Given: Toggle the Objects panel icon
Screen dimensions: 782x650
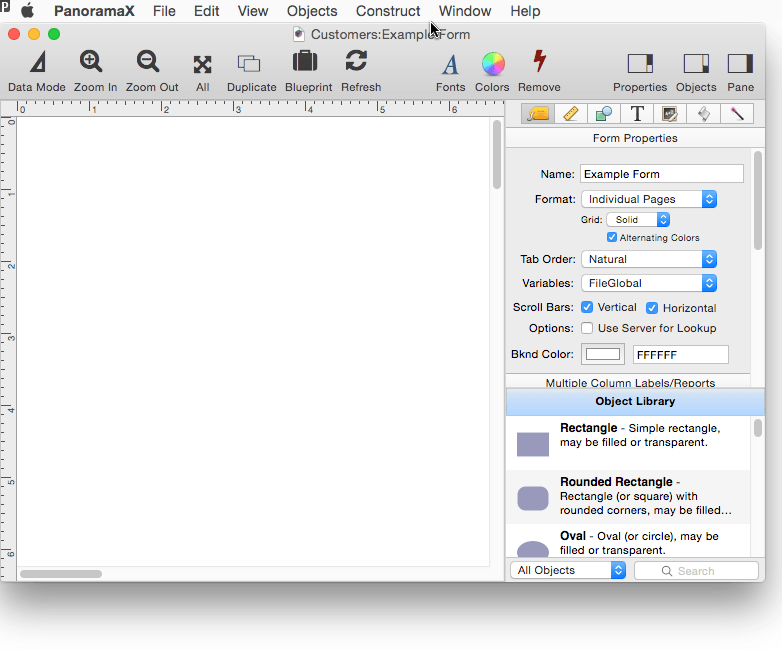Looking at the screenshot, I should coord(696,64).
